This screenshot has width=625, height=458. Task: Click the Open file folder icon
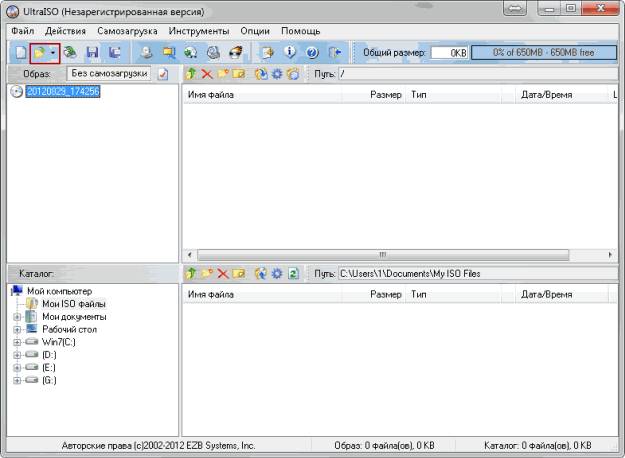(x=40, y=52)
